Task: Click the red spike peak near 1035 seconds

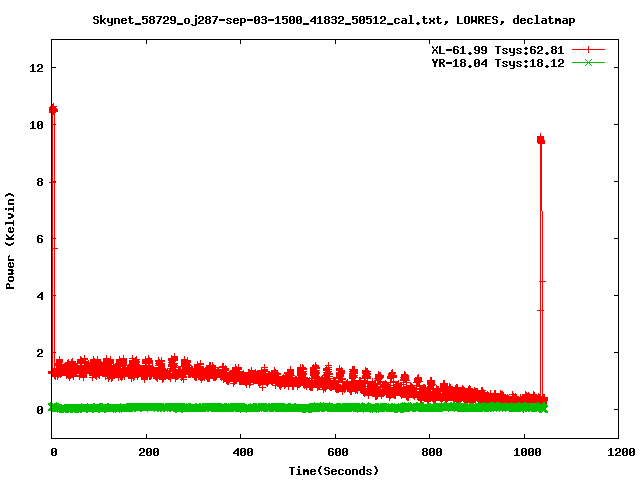Action: [541, 140]
